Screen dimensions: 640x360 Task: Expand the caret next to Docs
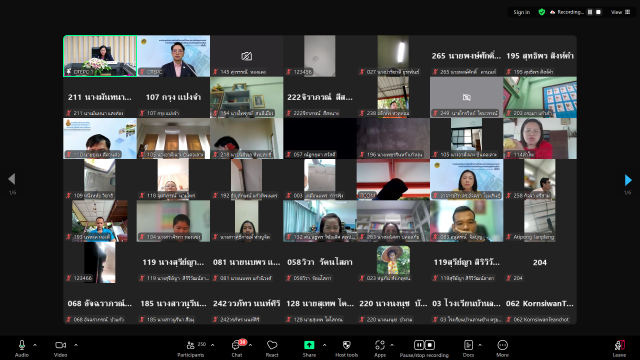point(480,345)
